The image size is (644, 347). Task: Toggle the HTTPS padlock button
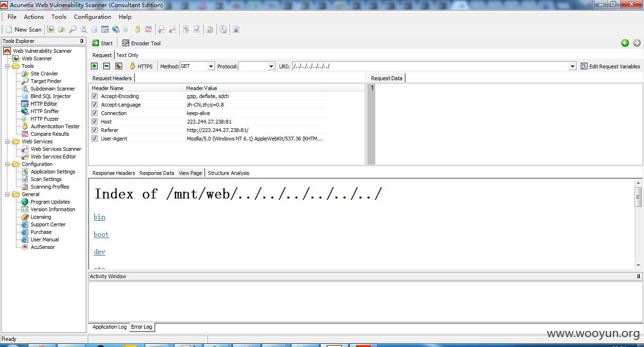[141, 66]
